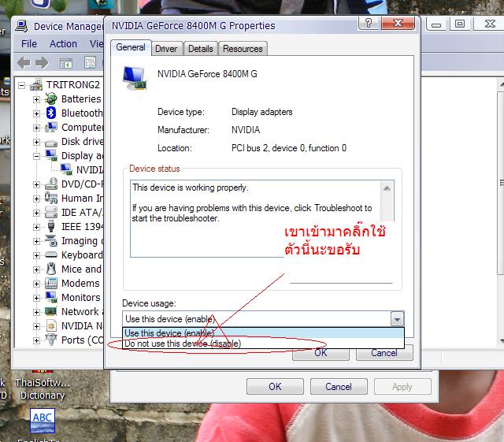
Task: Click the DVD/CD-ROM drives icon
Action: tap(51, 184)
